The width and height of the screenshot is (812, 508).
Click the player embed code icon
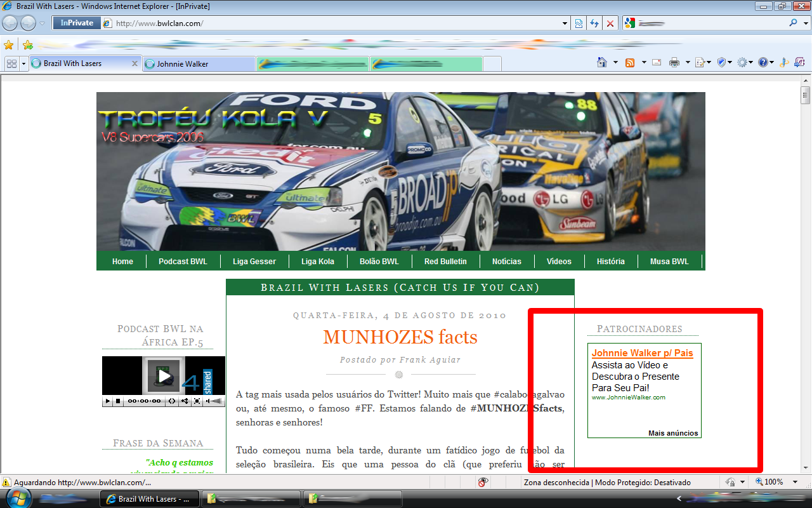point(172,401)
